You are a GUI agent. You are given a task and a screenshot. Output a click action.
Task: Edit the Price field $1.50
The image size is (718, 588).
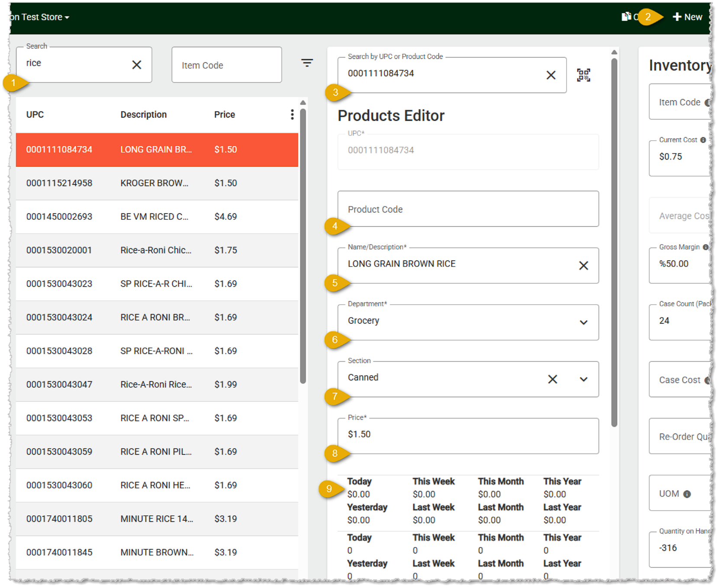(468, 436)
